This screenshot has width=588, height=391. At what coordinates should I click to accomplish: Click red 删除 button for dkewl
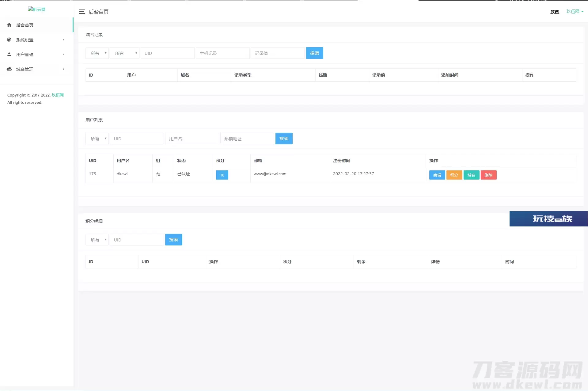pyautogui.click(x=488, y=175)
